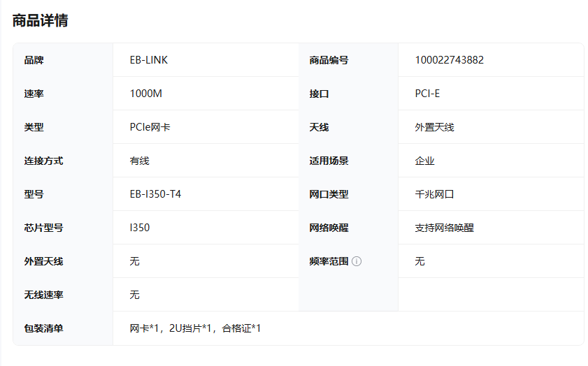The height and width of the screenshot is (366, 588).
Task: Click the 频率范围 label text
Action: tap(329, 261)
